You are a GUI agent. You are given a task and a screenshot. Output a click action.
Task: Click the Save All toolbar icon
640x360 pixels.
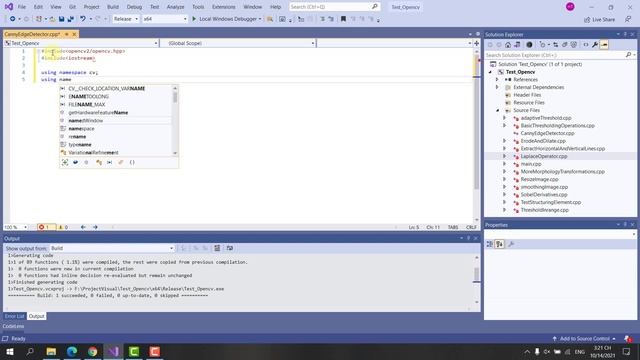point(71,19)
